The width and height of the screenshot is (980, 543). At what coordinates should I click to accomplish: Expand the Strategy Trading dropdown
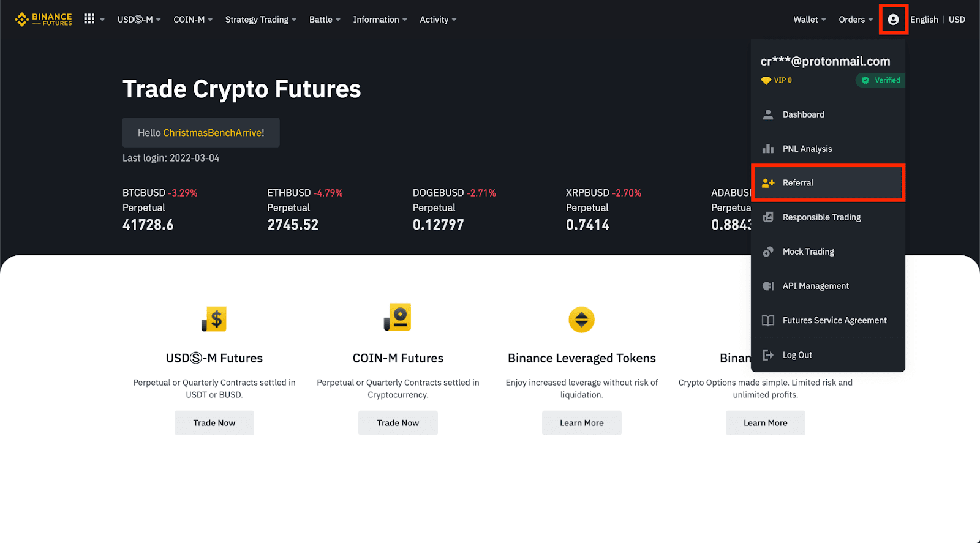(260, 20)
